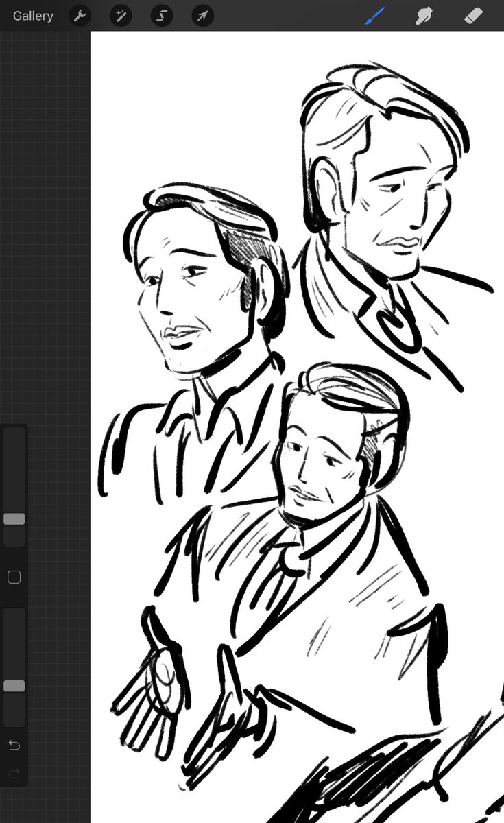Open the Adjustments magic wand menu
The width and height of the screenshot is (504, 823).
[121, 16]
